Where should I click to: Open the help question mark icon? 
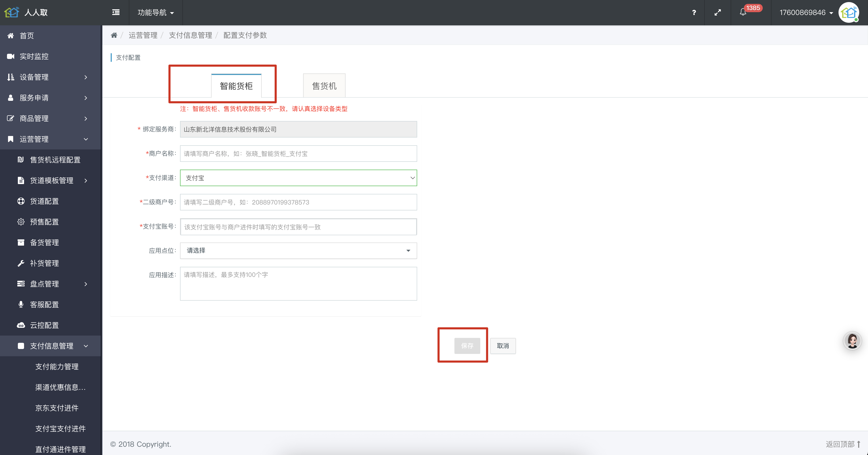pos(694,12)
